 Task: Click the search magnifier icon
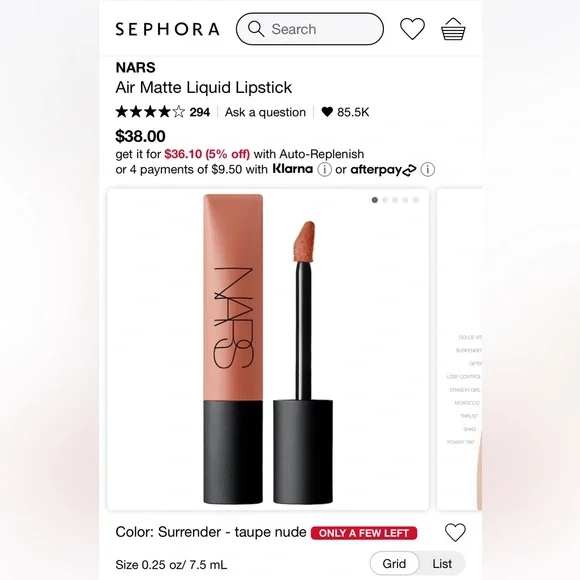256,29
